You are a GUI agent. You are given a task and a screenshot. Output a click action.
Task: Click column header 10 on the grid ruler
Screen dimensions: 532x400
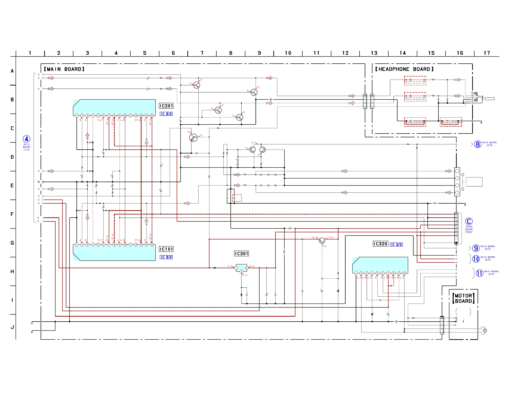click(288, 53)
